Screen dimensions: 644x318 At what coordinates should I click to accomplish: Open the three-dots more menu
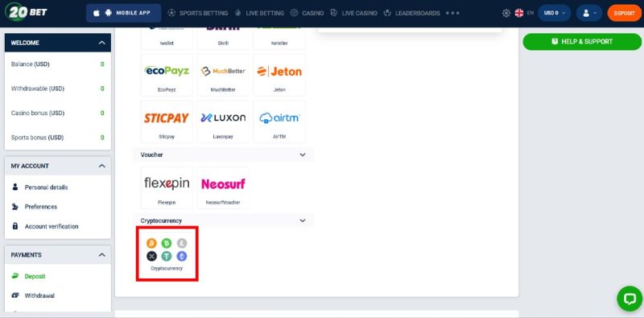click(x=452, y=13)
